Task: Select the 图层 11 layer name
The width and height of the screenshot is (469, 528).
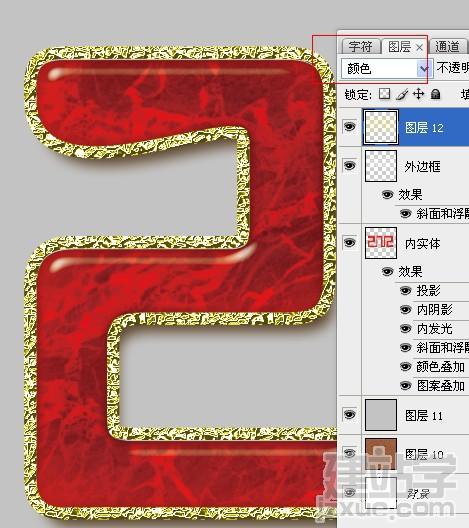Action: [424, 416]
